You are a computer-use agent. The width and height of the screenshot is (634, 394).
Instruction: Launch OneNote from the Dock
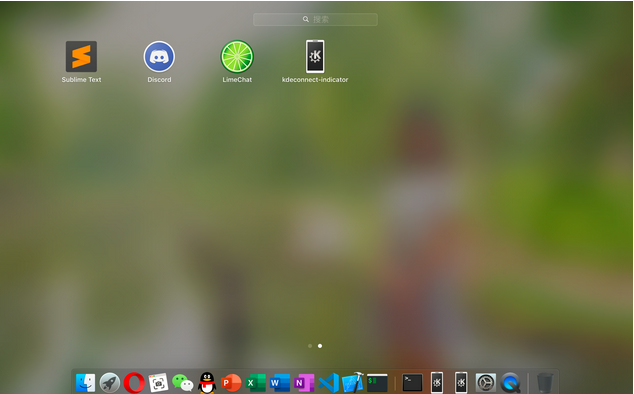pos(304,382)
